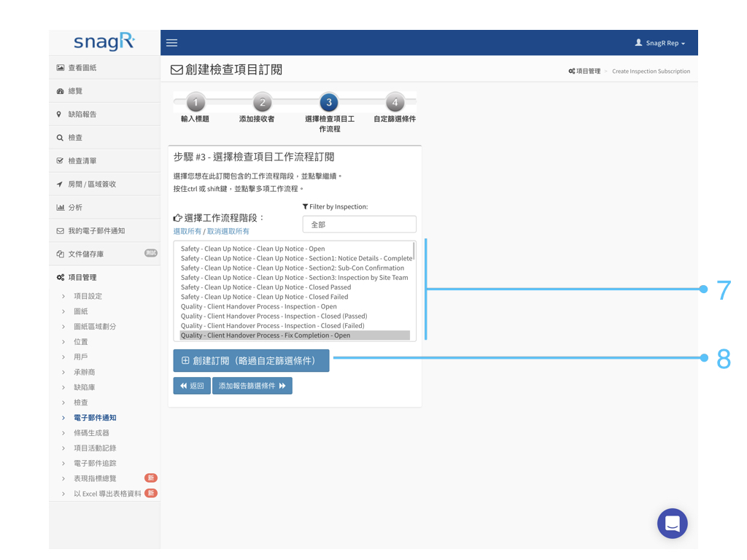Click the bar chart icon beside 分析

[x=60, y=208]
